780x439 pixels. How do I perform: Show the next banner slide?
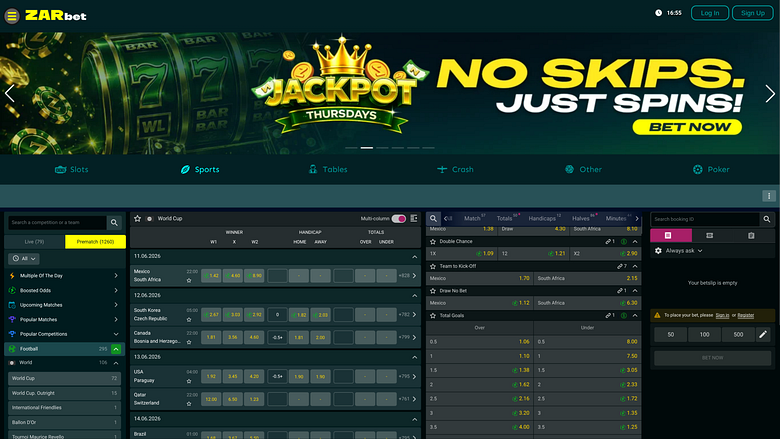click(770, 93)
